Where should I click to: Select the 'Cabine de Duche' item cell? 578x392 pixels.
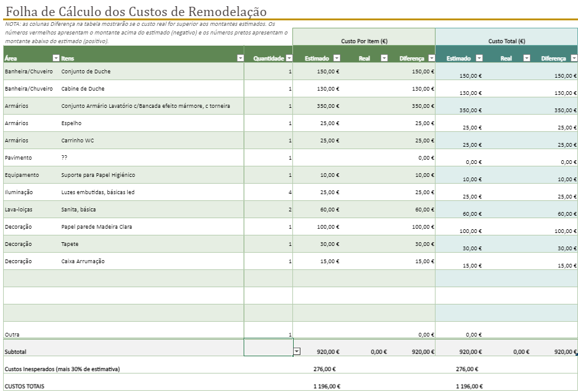point(152,88)
